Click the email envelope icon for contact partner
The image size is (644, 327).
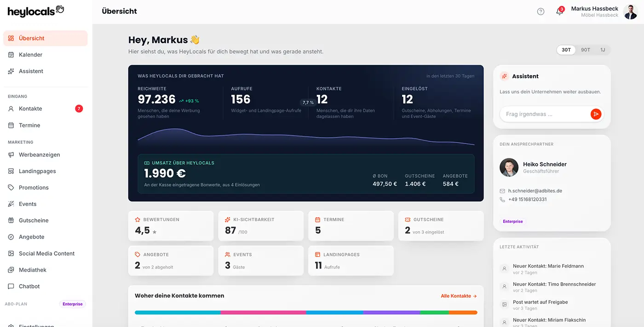pos(502,191)
